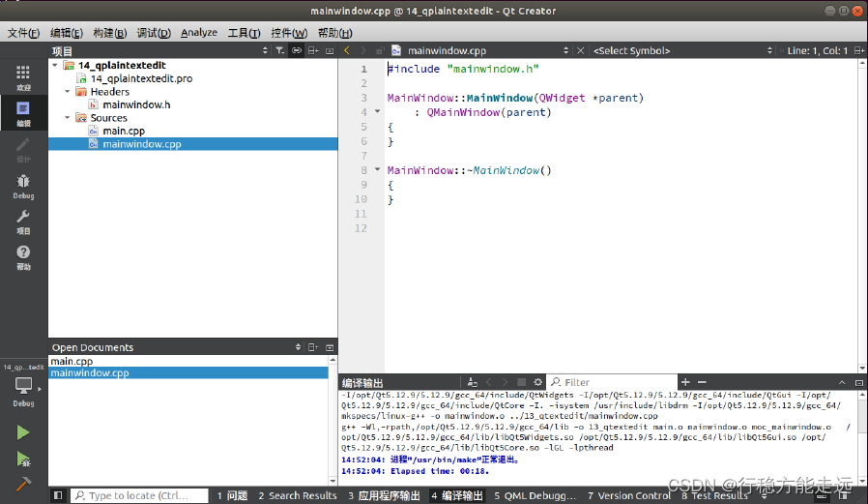Collapse the Headers folder
868x504 pixels.
68,91
